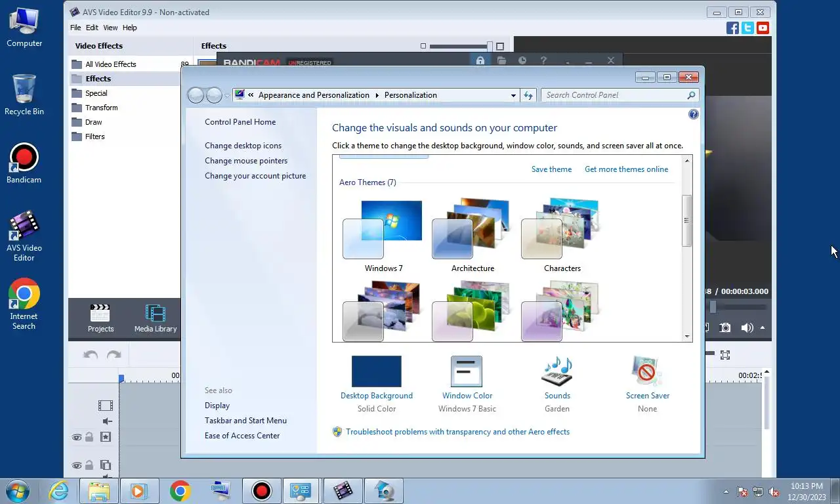This screenshot has height=504, width=840.
Task: Click the Bandicam question mark help icon
Action: 543,61
